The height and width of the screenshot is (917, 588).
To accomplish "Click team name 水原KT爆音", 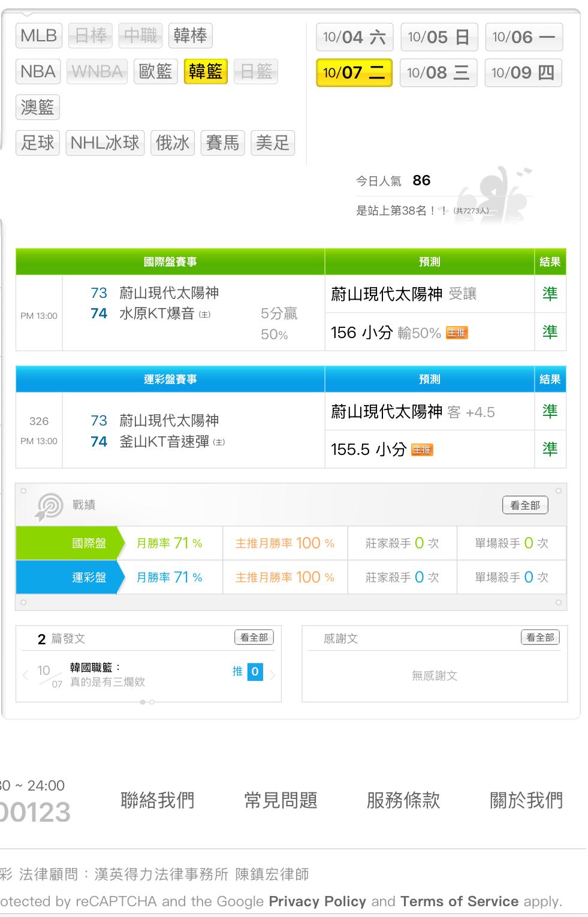I will [157, 313].
